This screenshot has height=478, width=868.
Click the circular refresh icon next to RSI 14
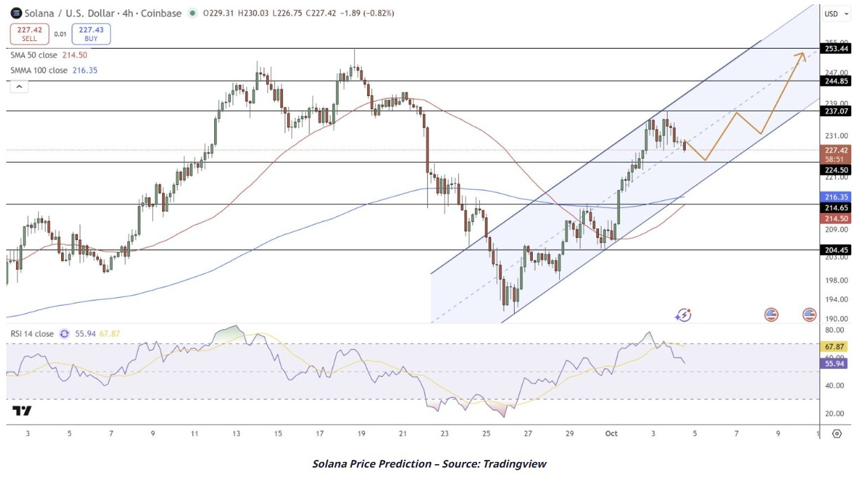[65, 334]
